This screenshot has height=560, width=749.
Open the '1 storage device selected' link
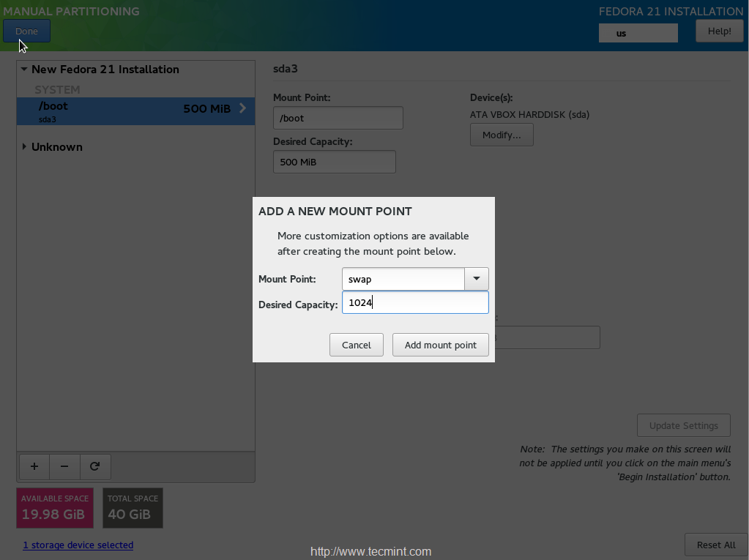point(78,545)
